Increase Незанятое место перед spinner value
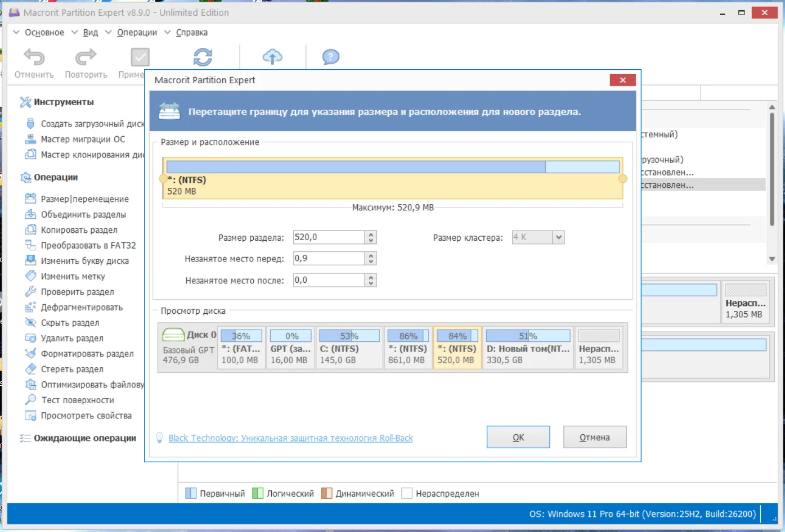Viewport: 785px width, 532px height. 371,255
